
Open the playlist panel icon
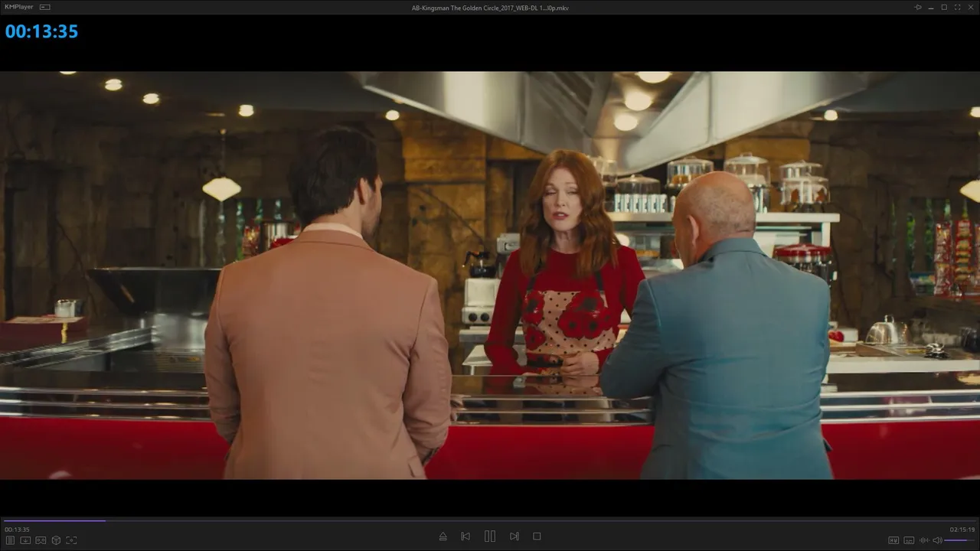click(x=10, y=540)
